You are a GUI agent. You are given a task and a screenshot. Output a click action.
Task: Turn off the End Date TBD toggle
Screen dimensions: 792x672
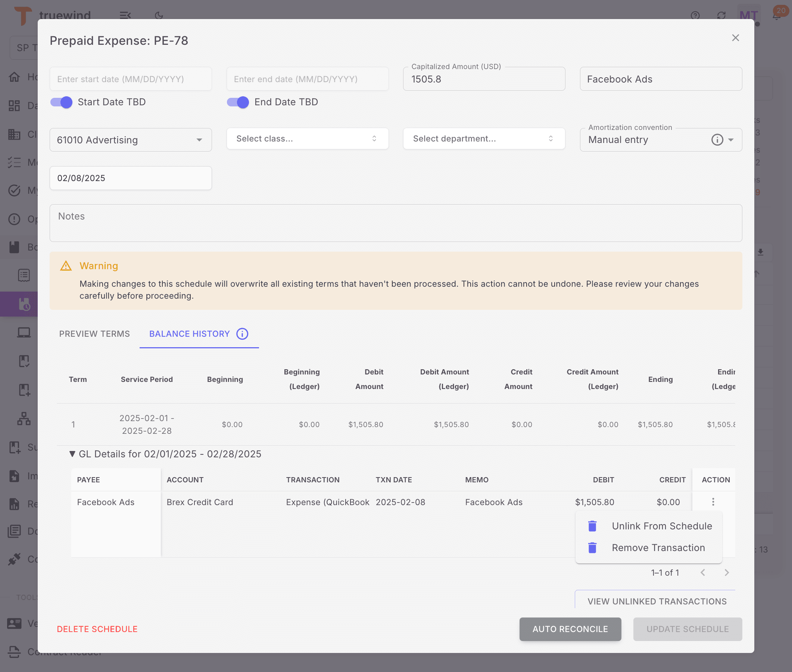click(x=238, y=102)
